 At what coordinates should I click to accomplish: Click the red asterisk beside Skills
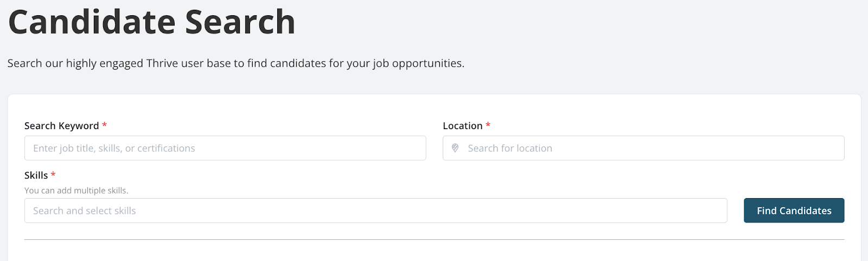(x=53, y=175)
